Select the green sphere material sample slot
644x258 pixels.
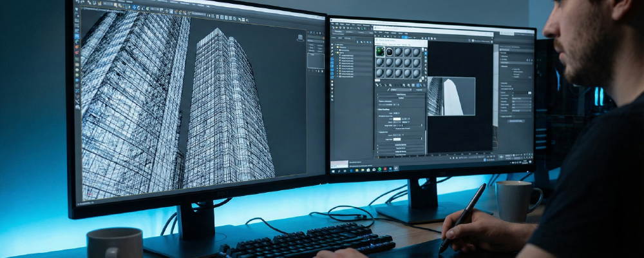click(x=381, y=52)
